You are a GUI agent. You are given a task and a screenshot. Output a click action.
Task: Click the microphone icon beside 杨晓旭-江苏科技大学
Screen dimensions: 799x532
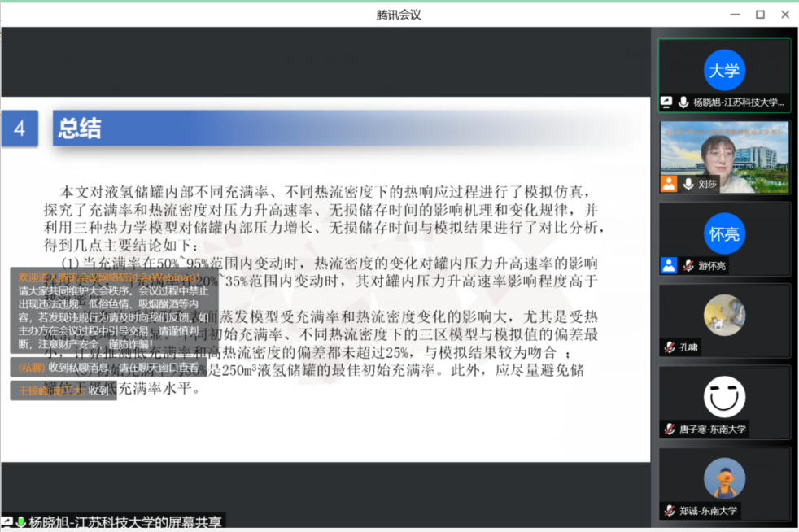coord(683,102)
